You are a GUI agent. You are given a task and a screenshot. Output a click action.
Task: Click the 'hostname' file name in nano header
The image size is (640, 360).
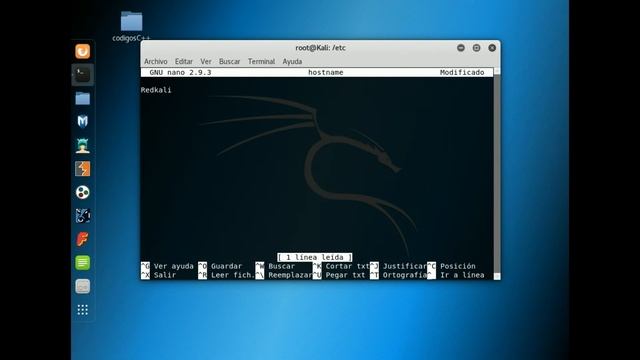click(326, 73)
